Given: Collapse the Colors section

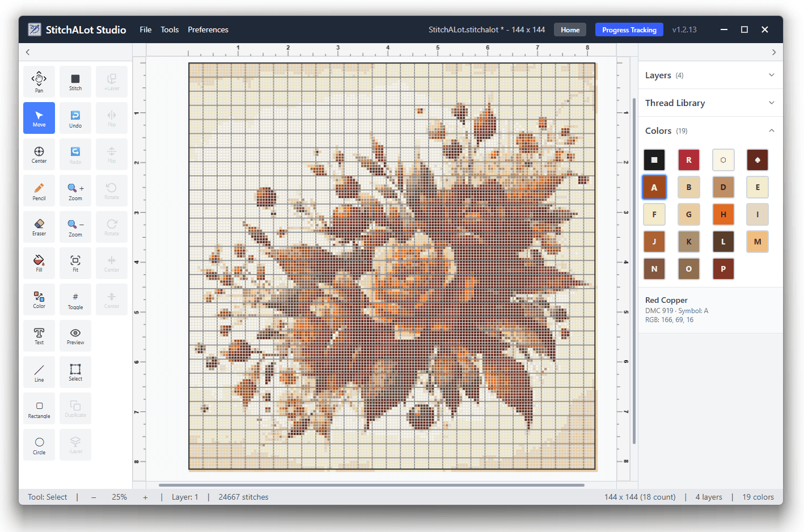Looking at the screenshot, I should point(710,131).
